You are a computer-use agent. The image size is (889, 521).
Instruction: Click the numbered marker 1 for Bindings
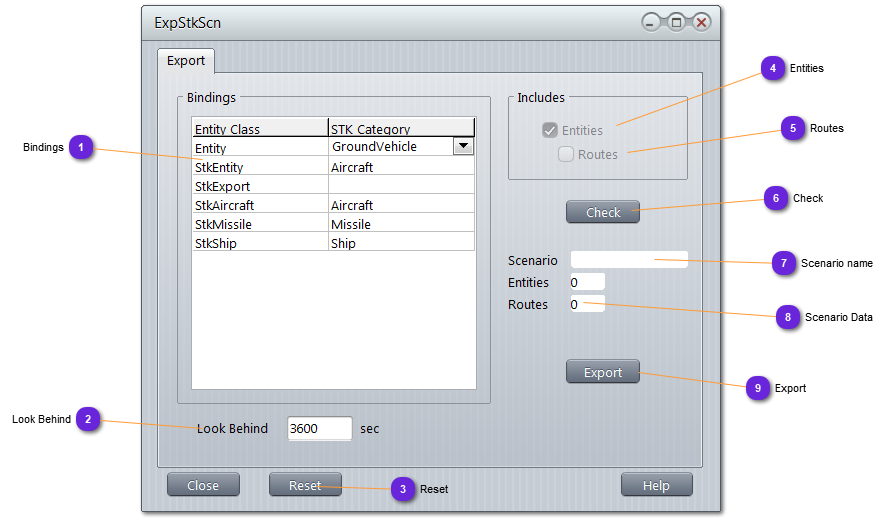tap(81, 148)
